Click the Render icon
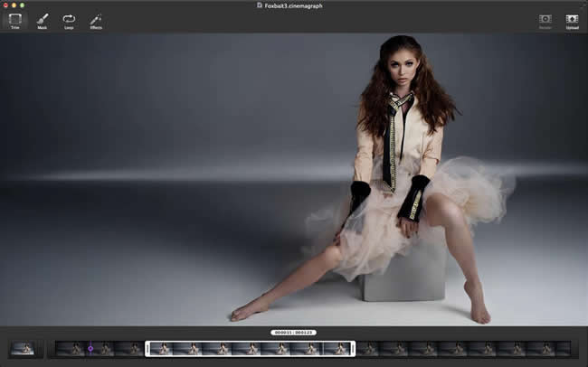The width and height of the screenshot is (588, 367). (x=545, y=20)
